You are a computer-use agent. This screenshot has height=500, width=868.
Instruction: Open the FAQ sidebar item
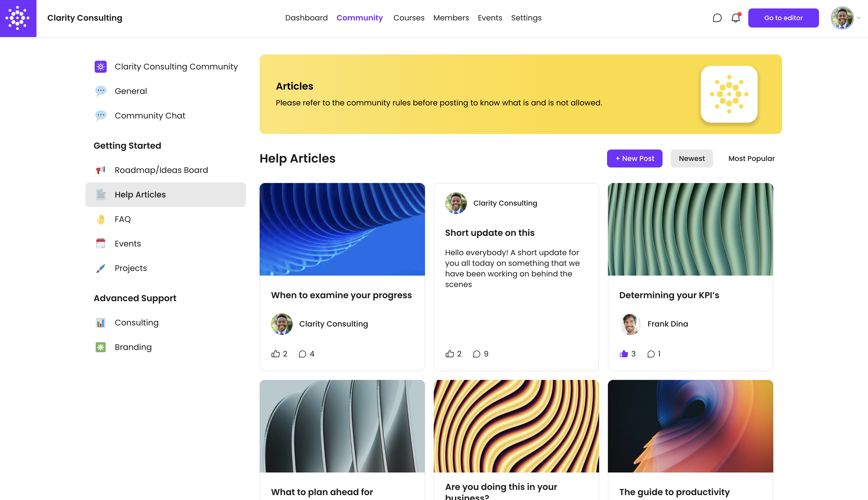pos(122,219)
